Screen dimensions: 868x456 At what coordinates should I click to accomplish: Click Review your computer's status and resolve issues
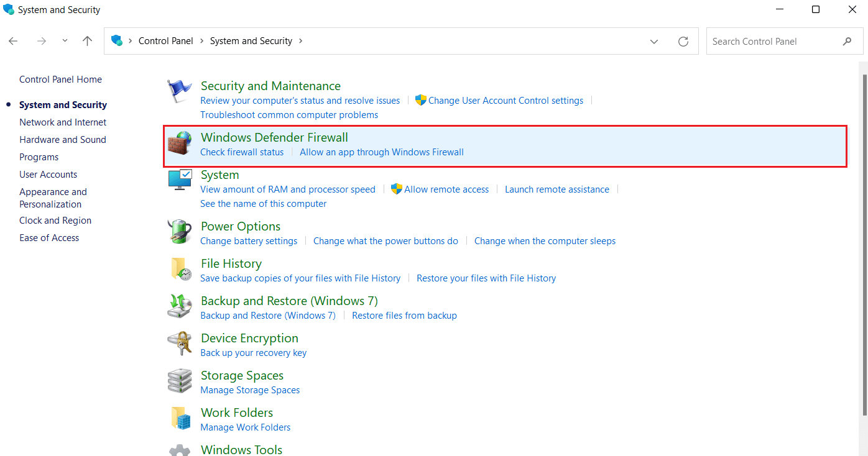300,101
